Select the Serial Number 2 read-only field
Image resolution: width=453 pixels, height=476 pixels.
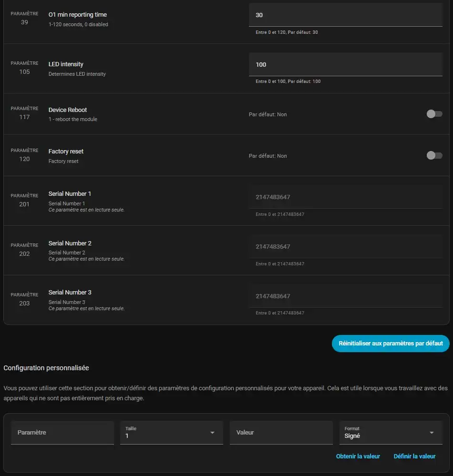[x=345, y=247]
